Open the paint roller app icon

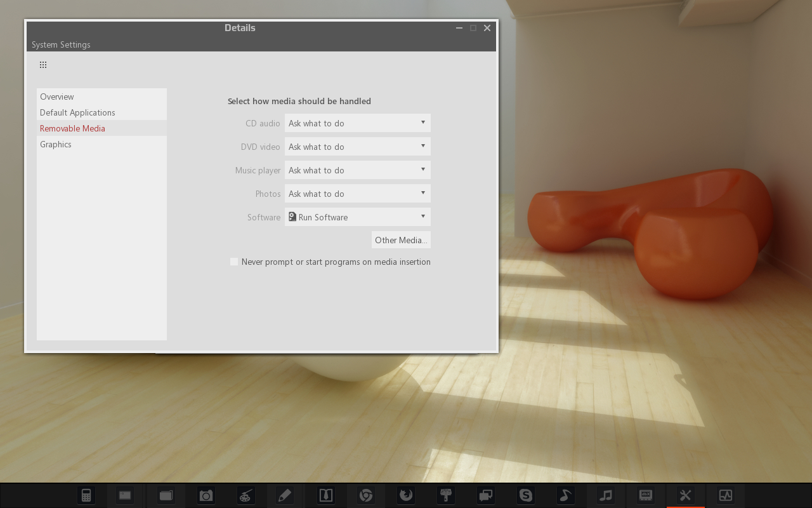tap(446, 495)
